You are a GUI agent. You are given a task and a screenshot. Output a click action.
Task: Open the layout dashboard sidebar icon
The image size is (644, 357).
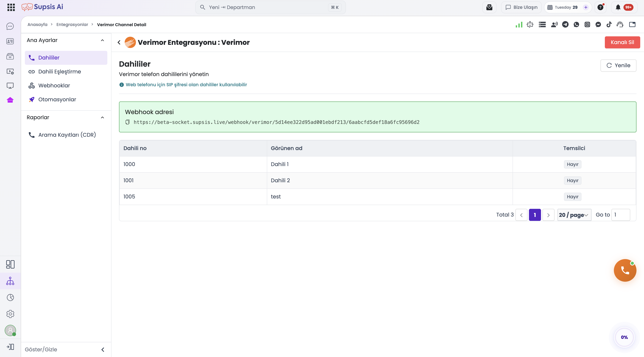coord(10,264)
